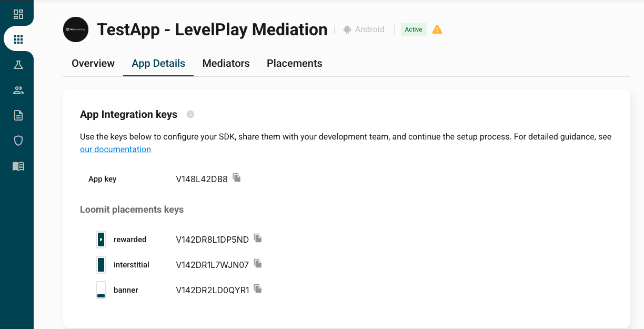Click the 'Loomit placements keys' heading

click(x=132, y=210)
